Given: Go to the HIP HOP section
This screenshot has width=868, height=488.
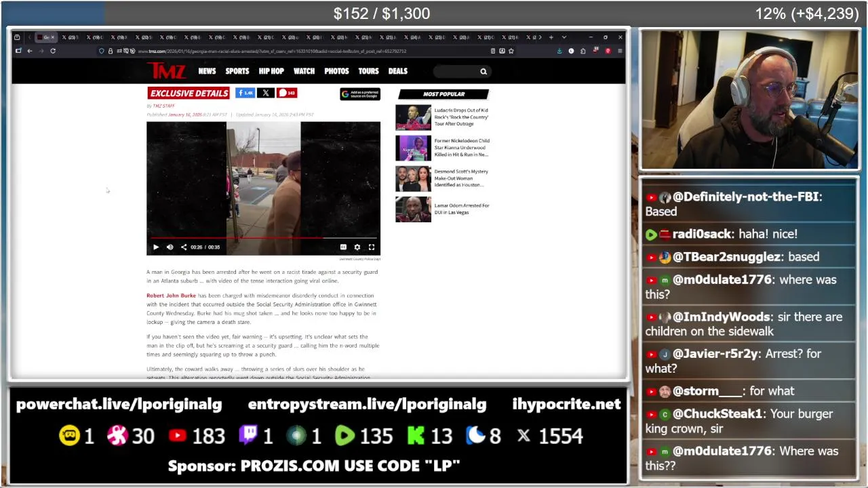Looking at the screenshot, I should pyautogui.click(x=271, y=71).
